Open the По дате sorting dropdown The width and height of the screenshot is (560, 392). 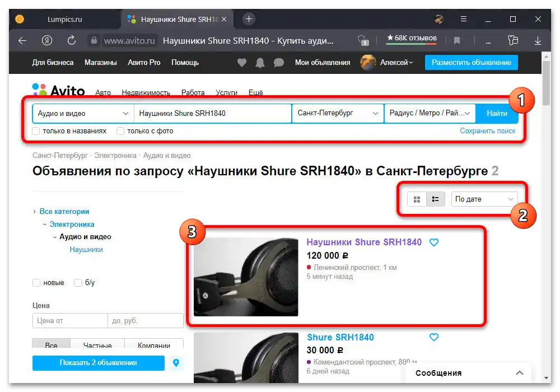(484, 199)
